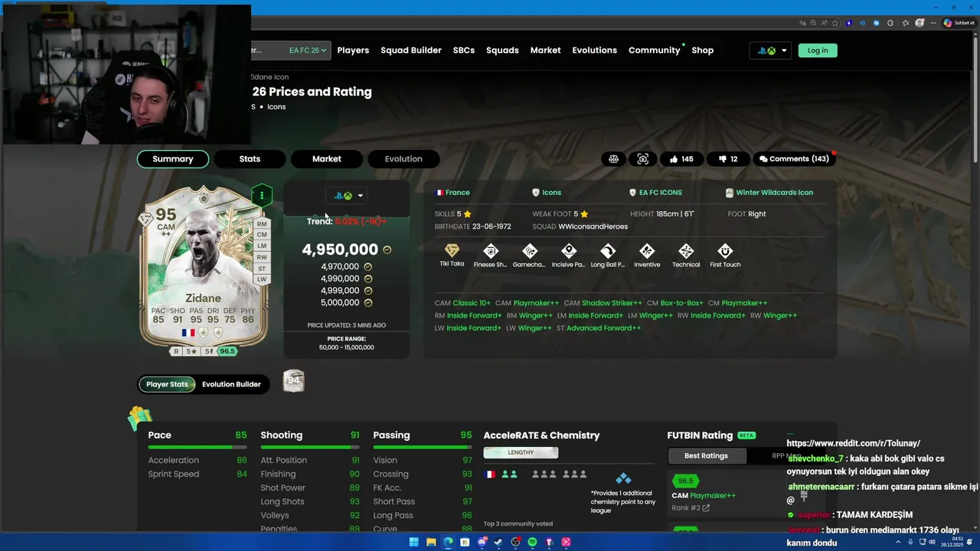
Task: Click the WWIconsandHeroes squad link
Action: point(593,227)
